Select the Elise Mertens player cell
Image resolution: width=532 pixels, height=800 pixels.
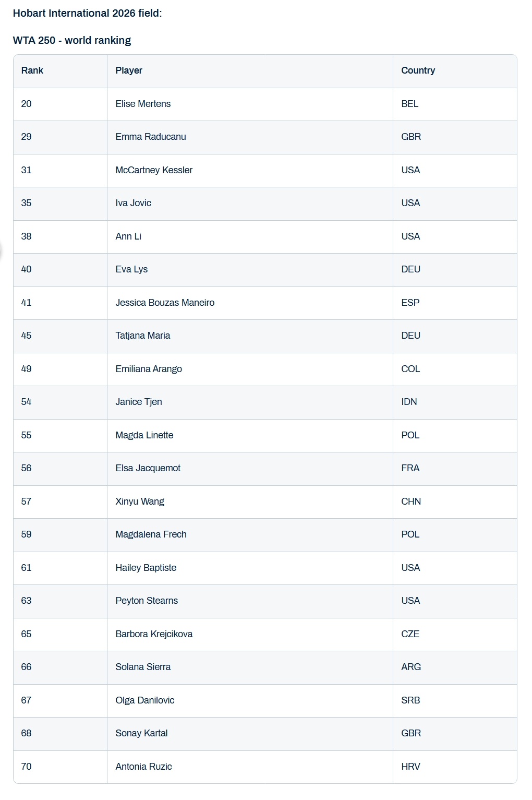pos(143,104)
